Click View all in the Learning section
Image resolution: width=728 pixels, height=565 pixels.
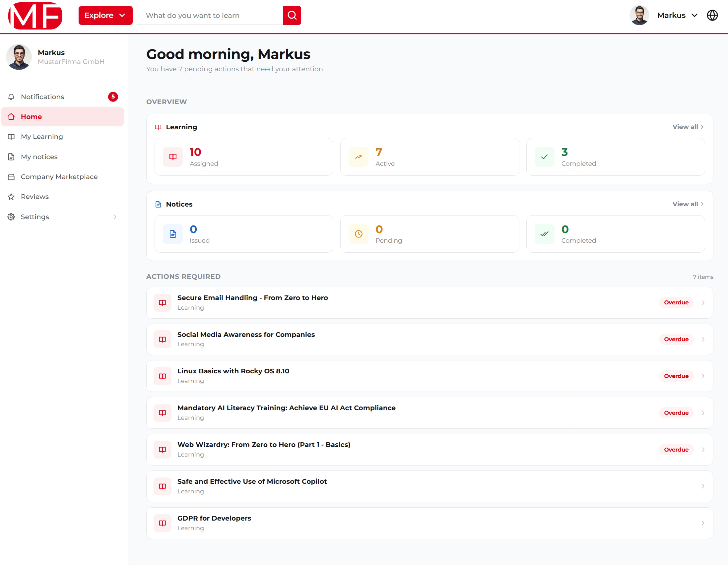click(688, 127)
